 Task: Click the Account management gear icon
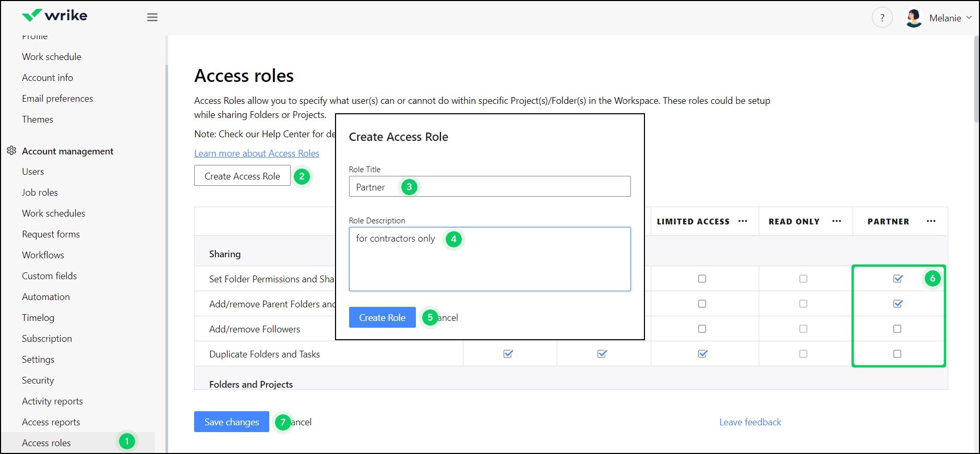(x=11, y=151)
